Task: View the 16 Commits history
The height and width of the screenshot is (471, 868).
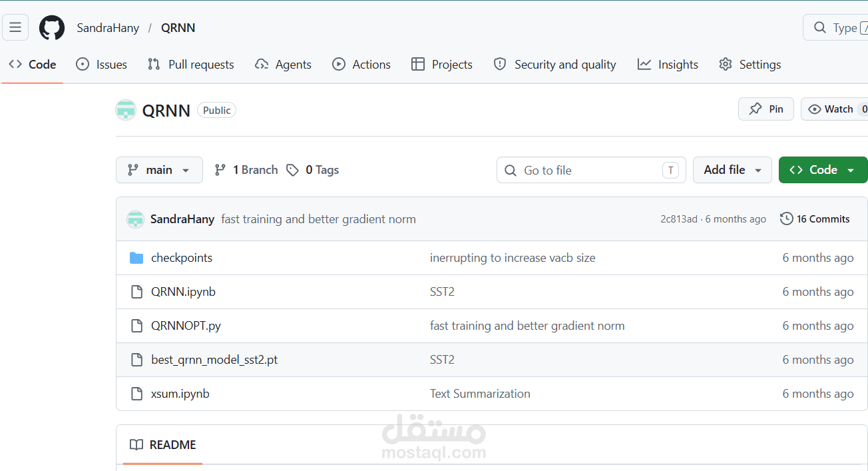Action: coord(815,219)
